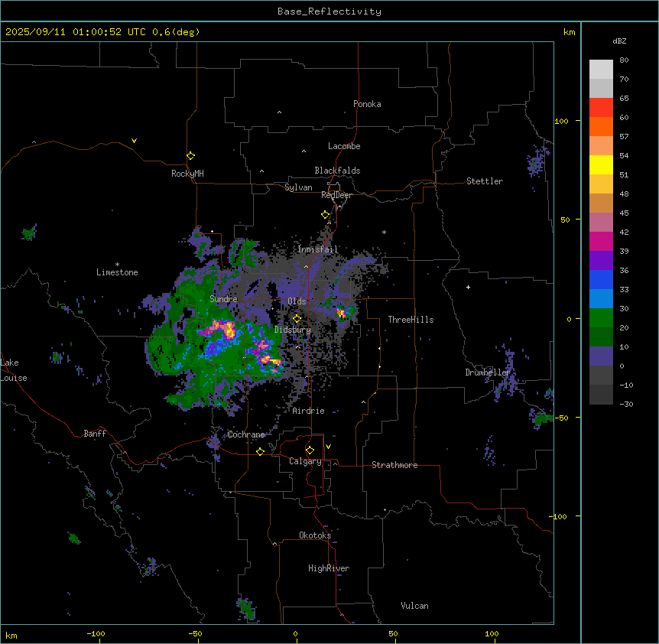This screenshot has height=644, width=659.
Task: Select the Limestone label
Action: pyautogui.click(x=117, y=272)
